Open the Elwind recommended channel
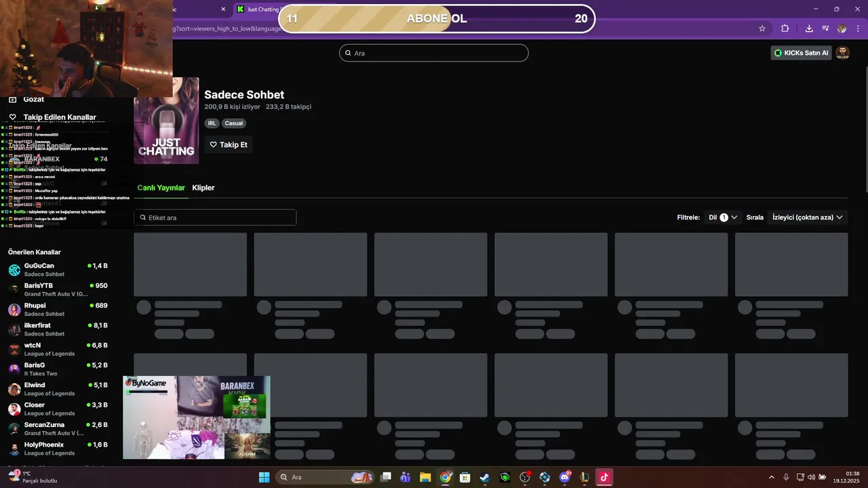Viewport: 868px width, 488px height. [58, 389]
